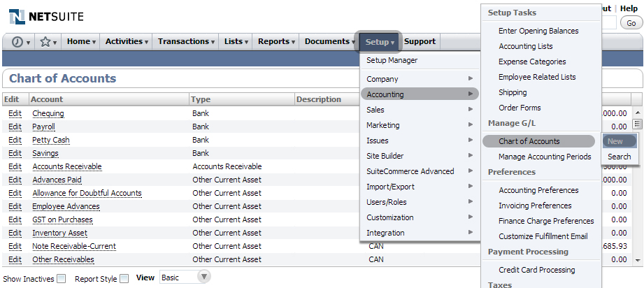Screen dimensions: 644x288
Task: Open the Other Receivables account link
Action: pos(63,259)
